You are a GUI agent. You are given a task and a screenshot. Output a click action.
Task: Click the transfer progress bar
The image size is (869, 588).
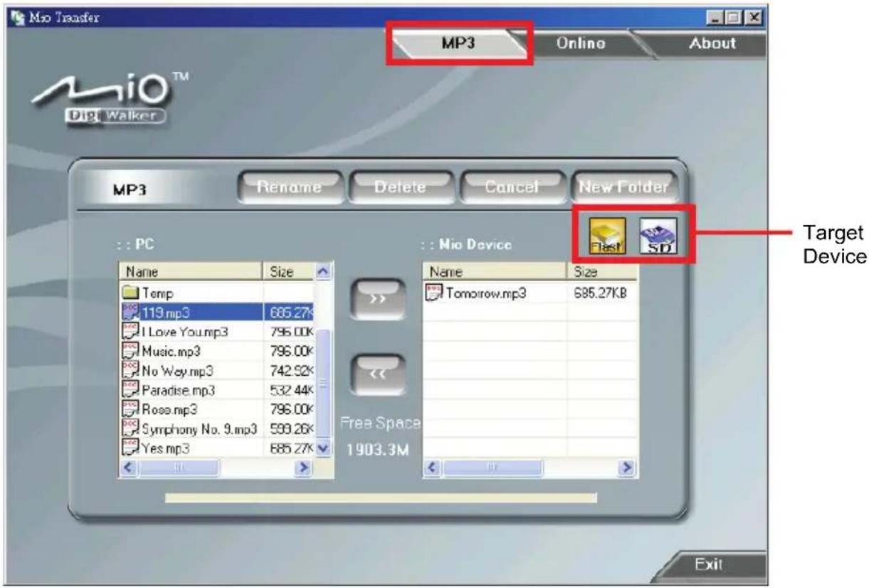(381, 498)
